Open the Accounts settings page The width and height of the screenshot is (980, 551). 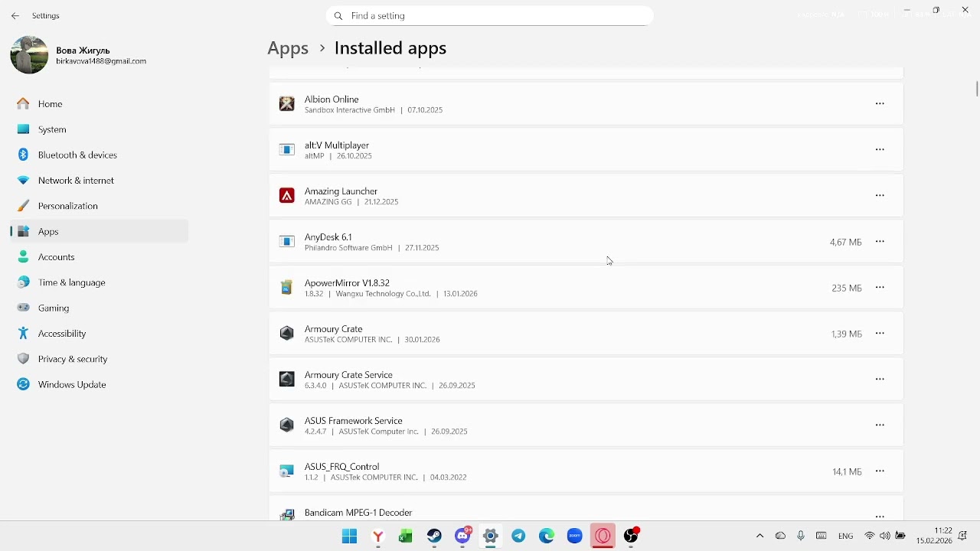point(100,257)
